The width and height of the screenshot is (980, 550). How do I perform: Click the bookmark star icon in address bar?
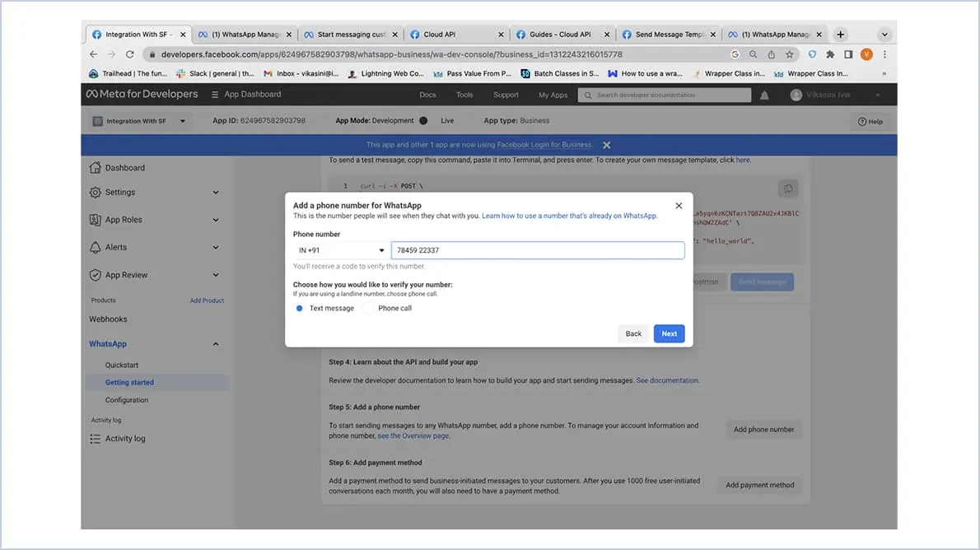coord(790,54)
